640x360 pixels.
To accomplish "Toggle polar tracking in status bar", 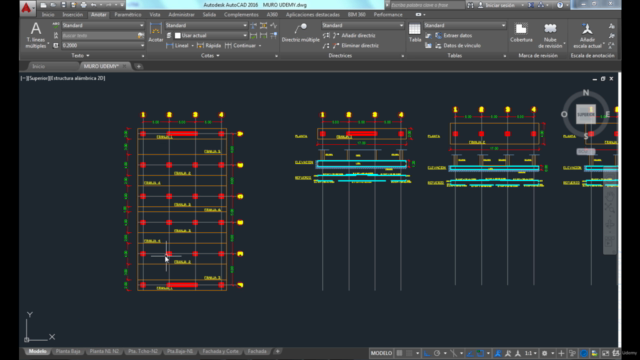I will (x=437, y=353).
